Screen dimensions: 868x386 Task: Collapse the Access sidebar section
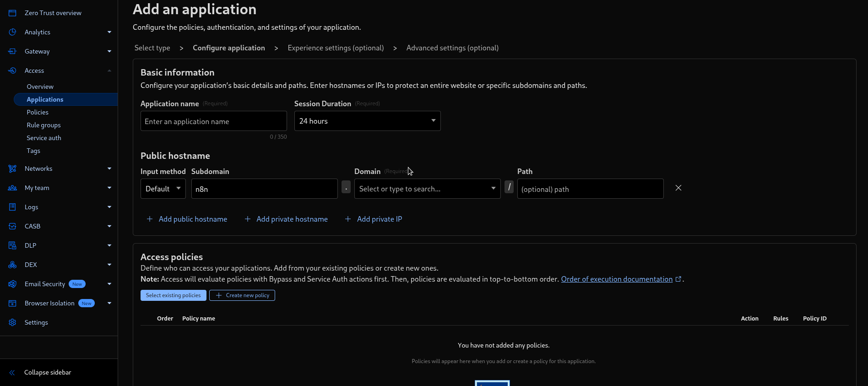tap(109, 71)
